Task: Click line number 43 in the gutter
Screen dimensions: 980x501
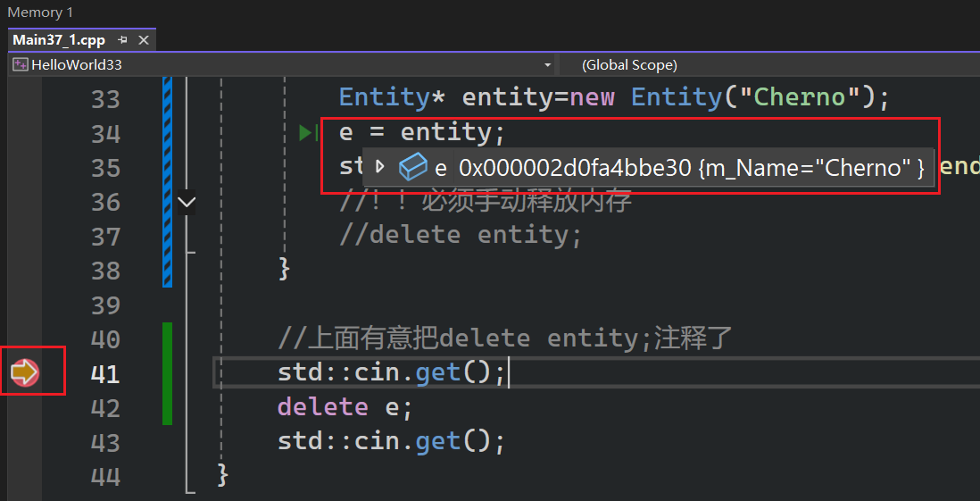Action: 105,442
